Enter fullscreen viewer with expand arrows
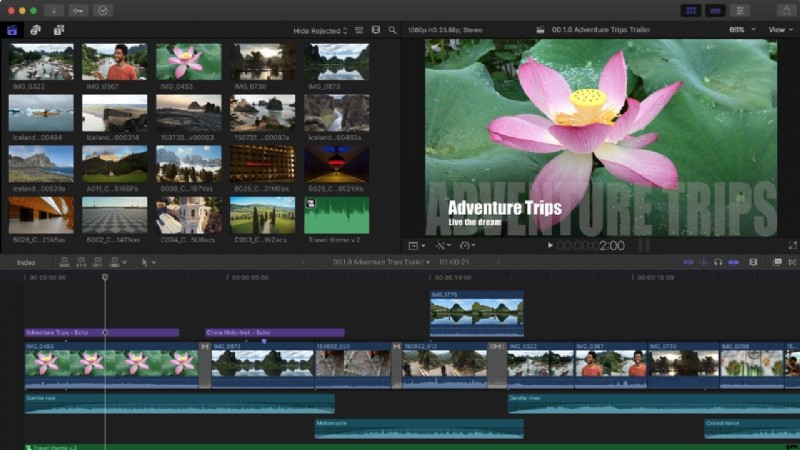Screen dimensions: 800x450 click(792, 245)
